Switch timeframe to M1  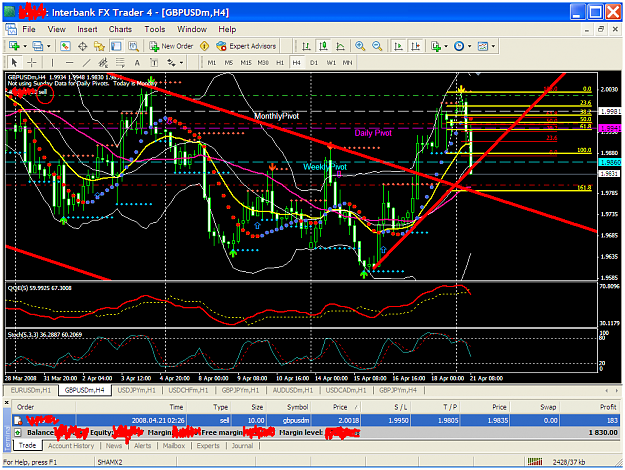212,63
